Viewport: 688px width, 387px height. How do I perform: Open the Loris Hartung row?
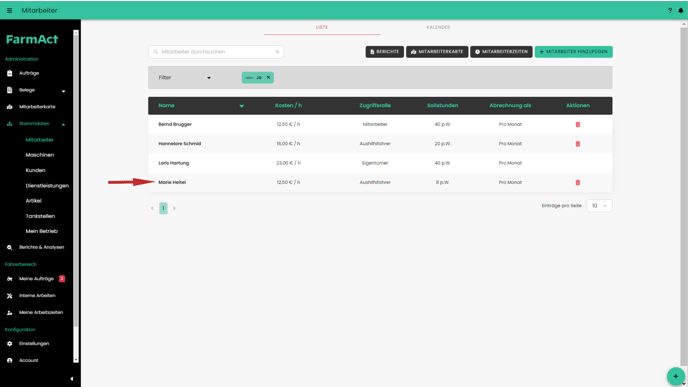coord(380,163)
